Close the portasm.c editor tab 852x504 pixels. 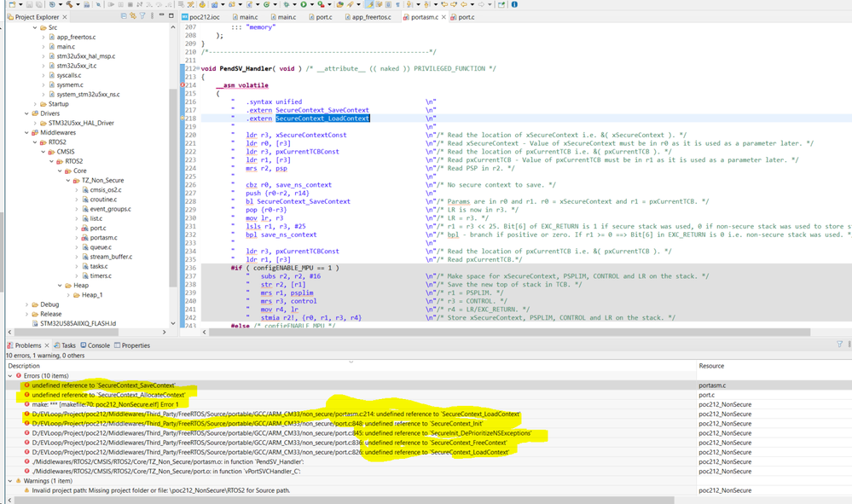click(443, 17)
